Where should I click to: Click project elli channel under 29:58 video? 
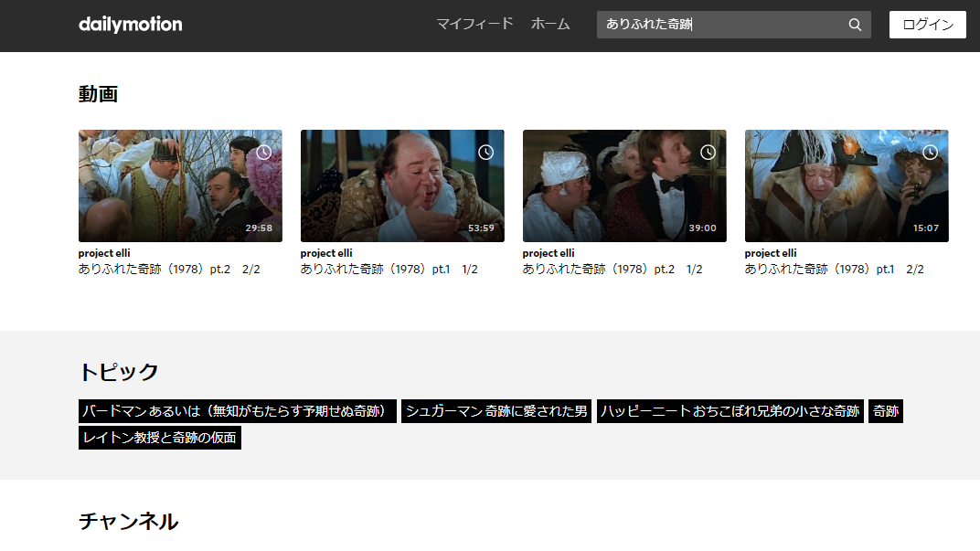[103, 253]
